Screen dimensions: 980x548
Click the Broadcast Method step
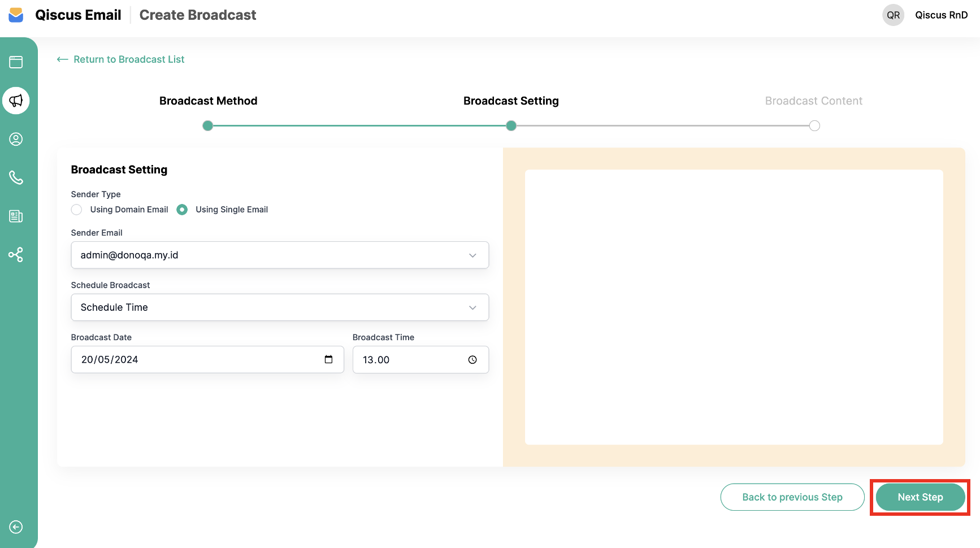click(208, 101)
